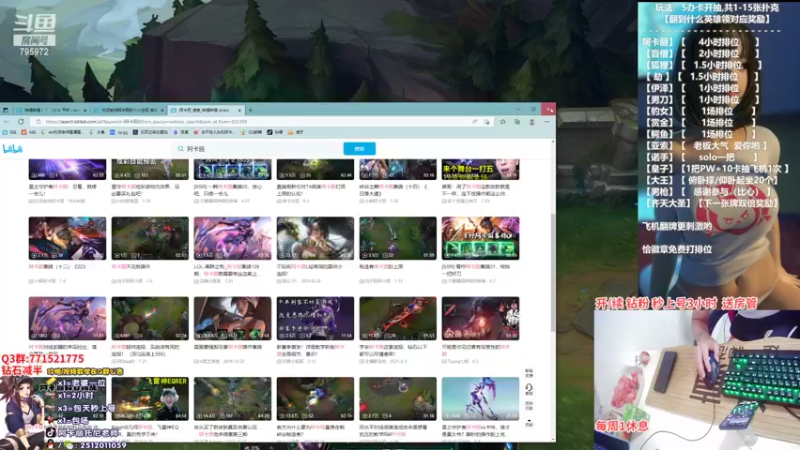Close the active bilibili search tab
Viewport: 800px width, 450px height.
[x=240, y=110]
